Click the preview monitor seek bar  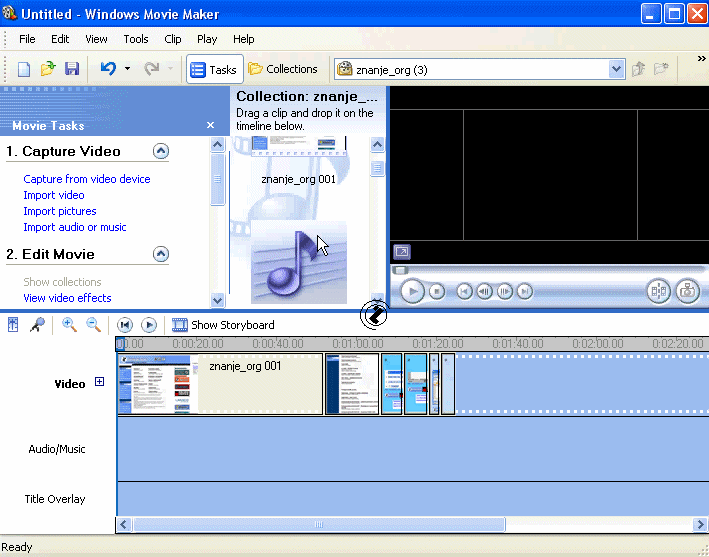pyautogui.click(x=550, y=270)
